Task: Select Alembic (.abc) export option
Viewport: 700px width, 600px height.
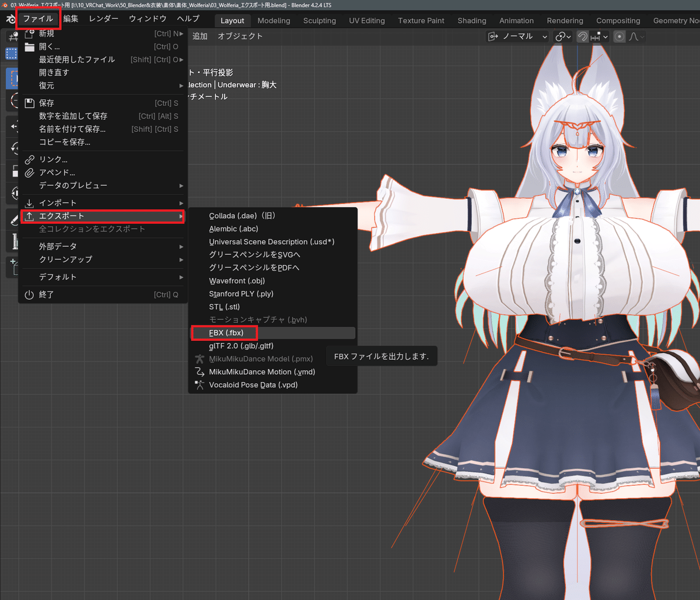Action: [x=273, y=229]
